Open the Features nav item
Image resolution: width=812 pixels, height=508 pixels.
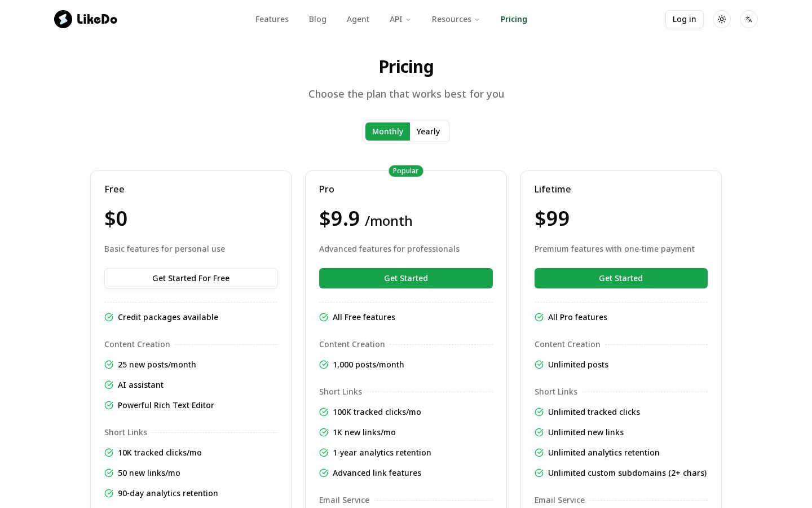(x=272, y=19)
